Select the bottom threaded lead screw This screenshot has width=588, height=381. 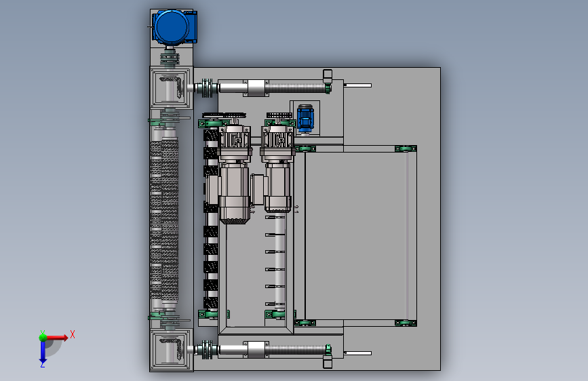tap(297, 350)
